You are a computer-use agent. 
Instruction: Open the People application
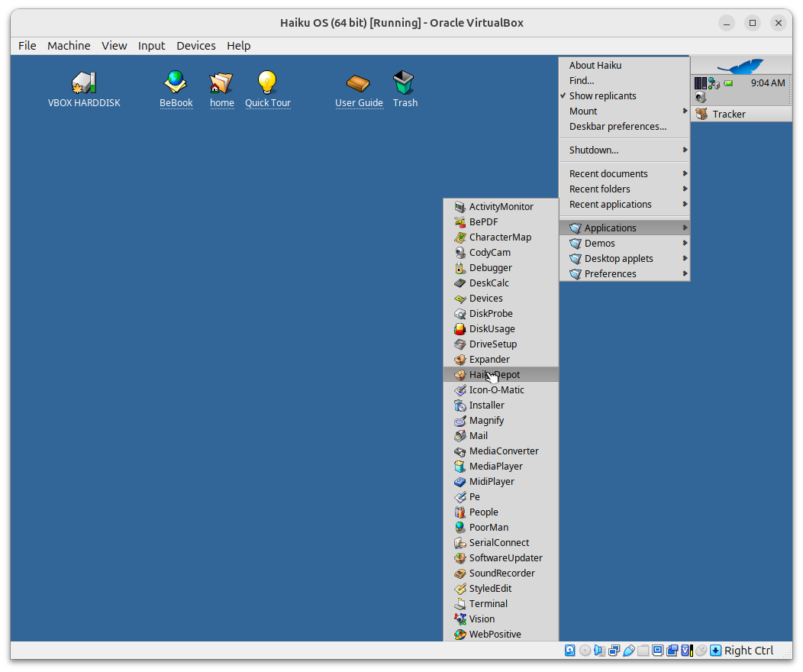(x=501, y=512)
